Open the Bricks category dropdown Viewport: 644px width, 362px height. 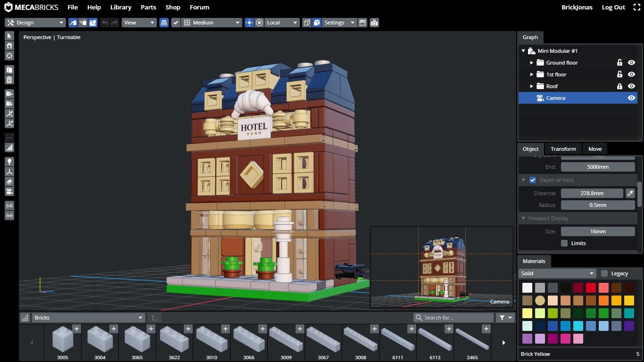88,318
